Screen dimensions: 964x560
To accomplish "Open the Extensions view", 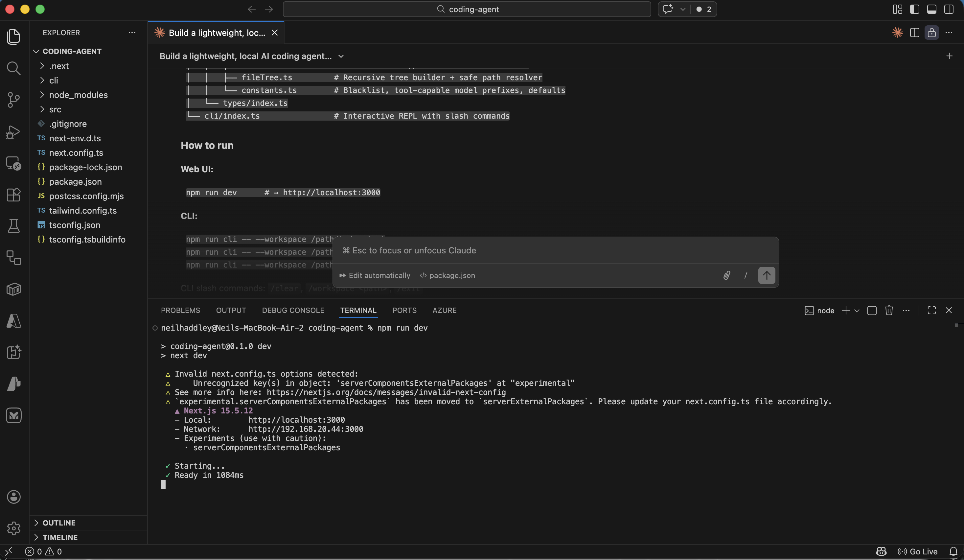I will point(14,195).
